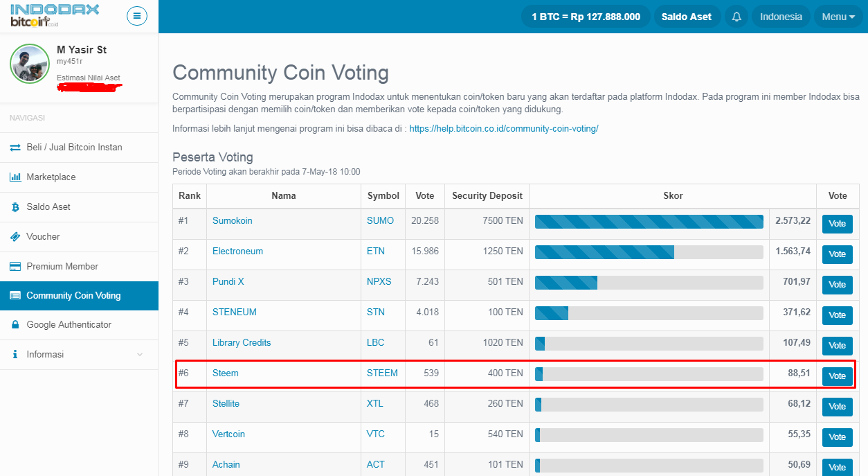Click the Saldo Aset header button
This screenshot has width=868, height=476.
pos(686,17)
